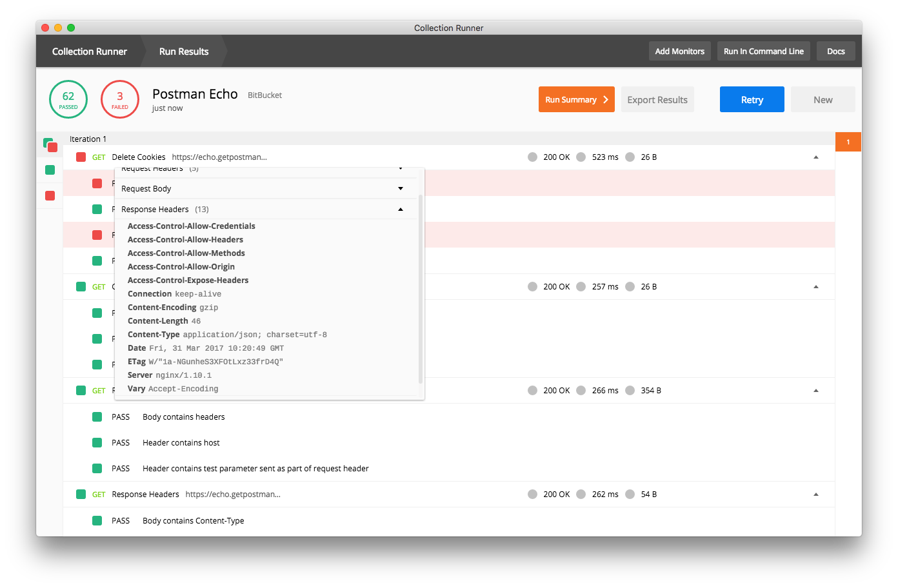Select the red failed filter square in sidebar

tap(50, 196)
